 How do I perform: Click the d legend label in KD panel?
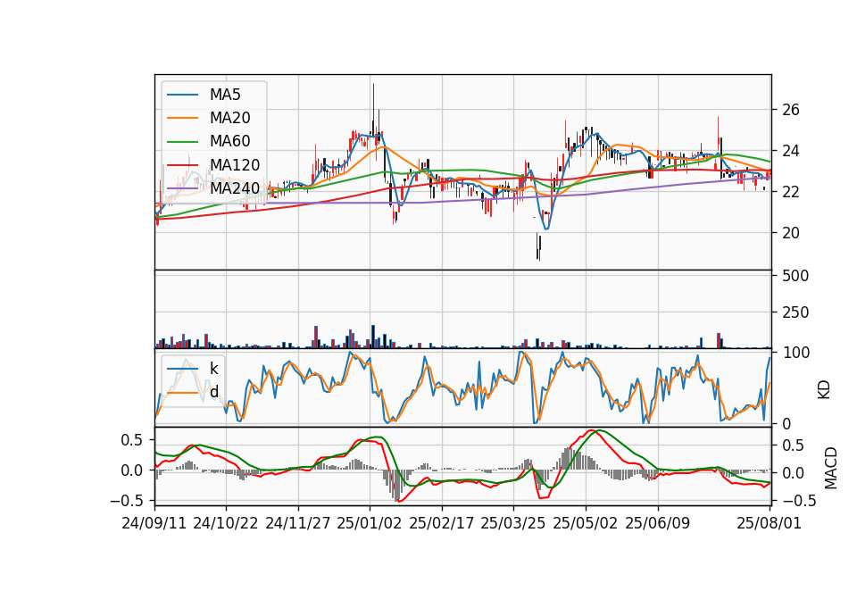tap(213, 392)
